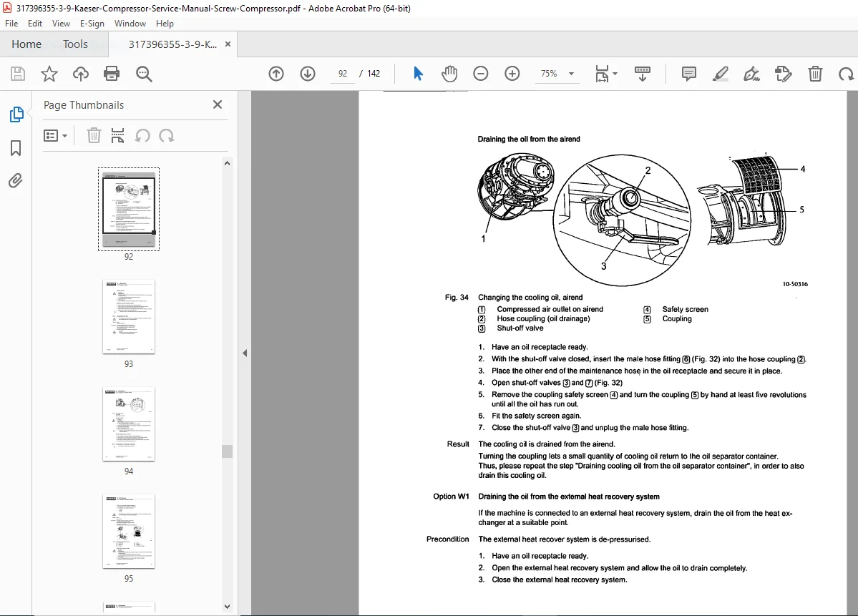The width and height of the screenshot is (858, 616).
Task: Select page 92 thumbnail
Action: pos(129,209)
